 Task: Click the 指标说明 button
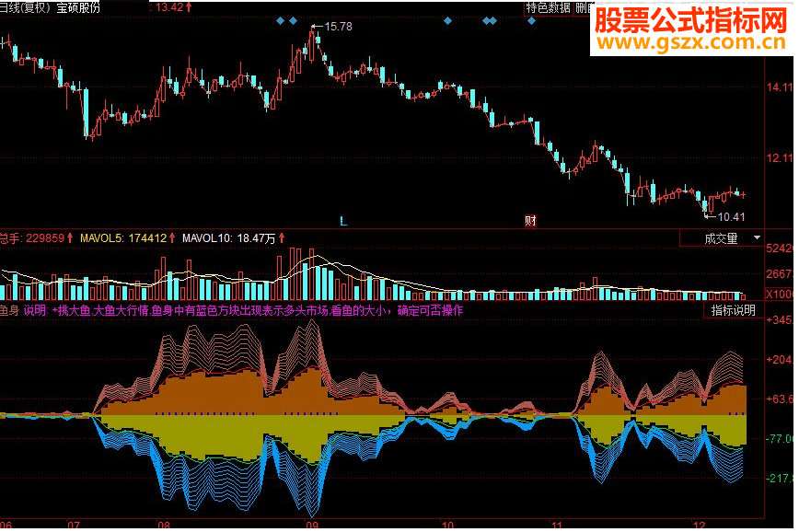734,310
